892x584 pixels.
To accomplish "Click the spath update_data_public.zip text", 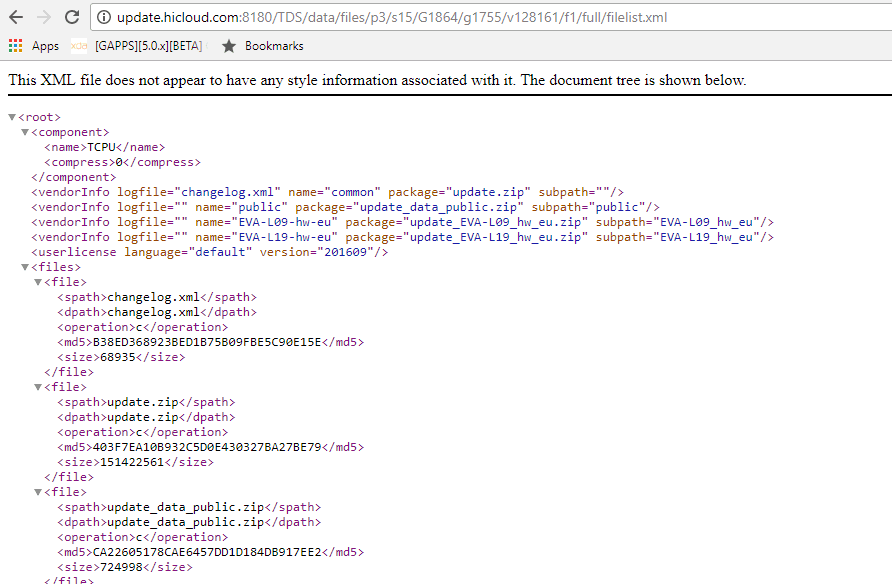I will coord(186,507).
